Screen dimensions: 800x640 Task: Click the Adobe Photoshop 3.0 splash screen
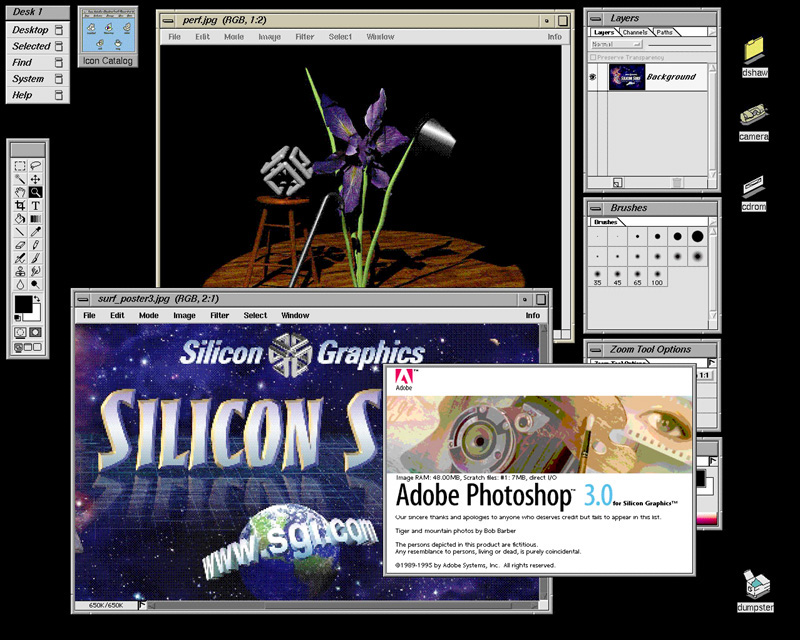pyautogui.click(x=539, y=470)
